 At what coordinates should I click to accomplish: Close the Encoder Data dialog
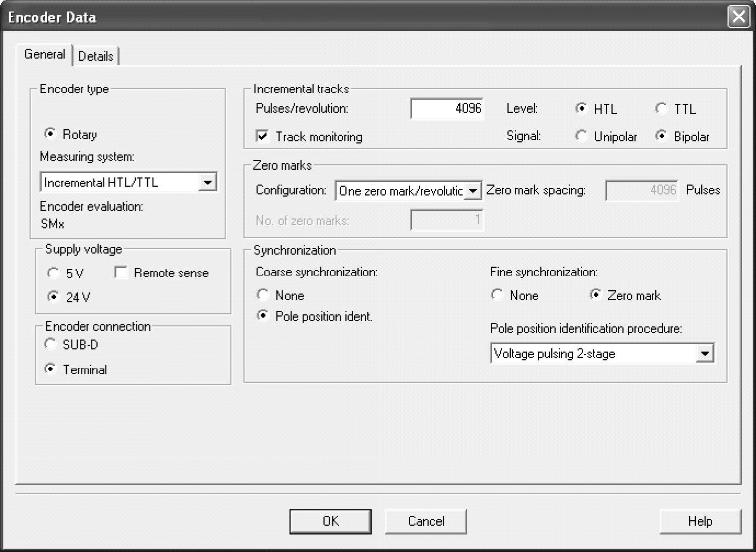point(738,16)
